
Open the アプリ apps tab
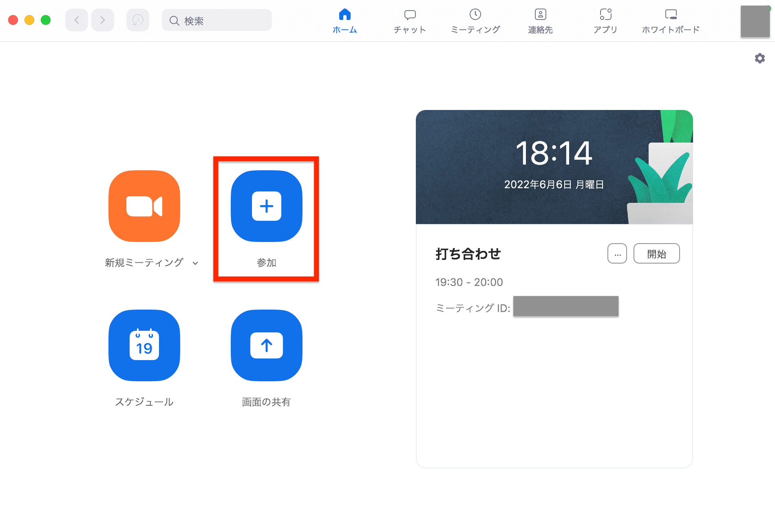(605, 21)
